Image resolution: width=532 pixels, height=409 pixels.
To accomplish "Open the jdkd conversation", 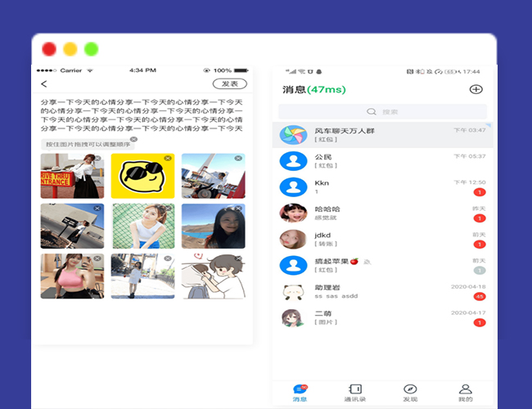I will click(x=383, y=240).
